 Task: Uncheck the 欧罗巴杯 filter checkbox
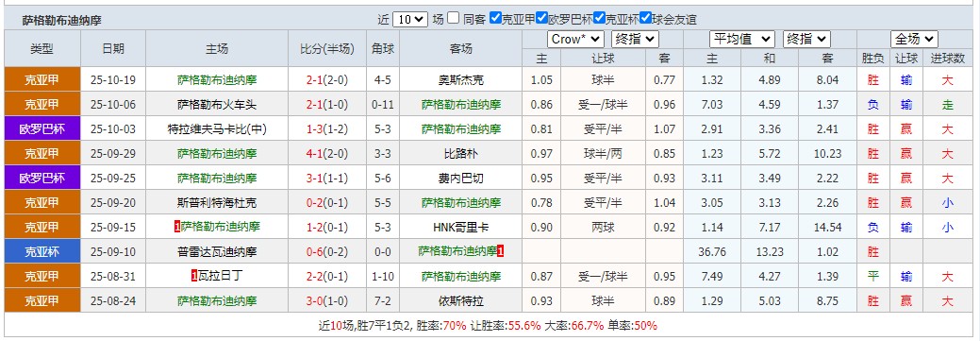click(541, 18)
